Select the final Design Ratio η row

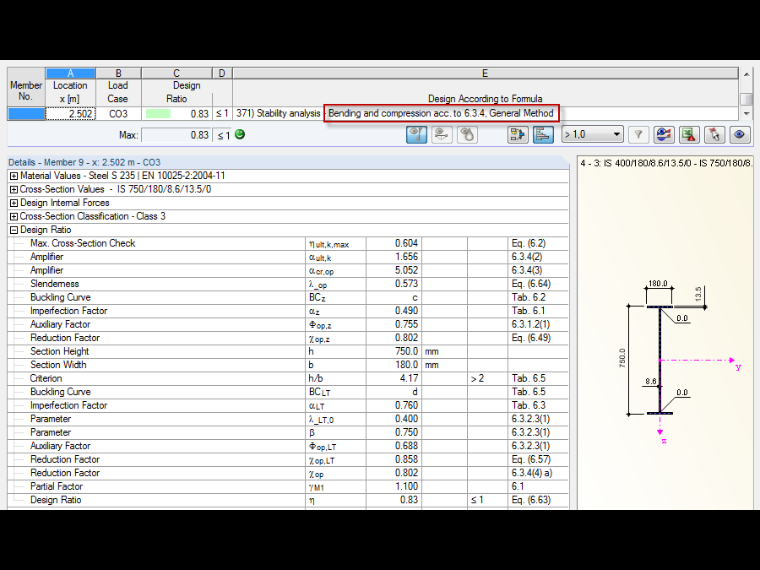[288, 500]
